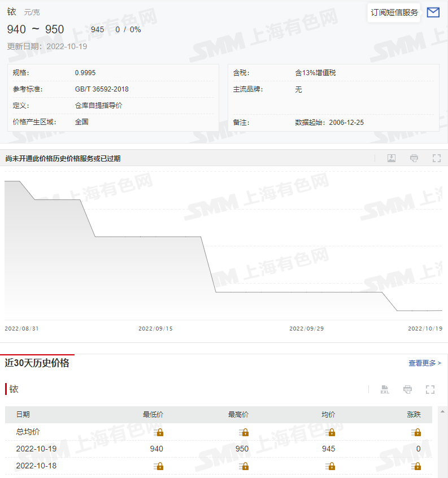Click the 均价 column header
This screenshot has height=478, width=448.
[328, 415]
